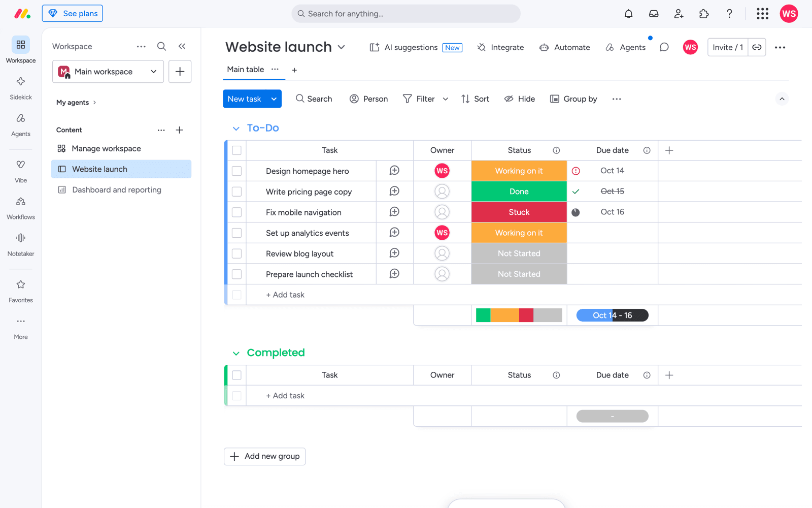Image resolution: width=812 pixels, height=508 pixels.
Task: Collapse the To-Do group
Action: point(236,129)
